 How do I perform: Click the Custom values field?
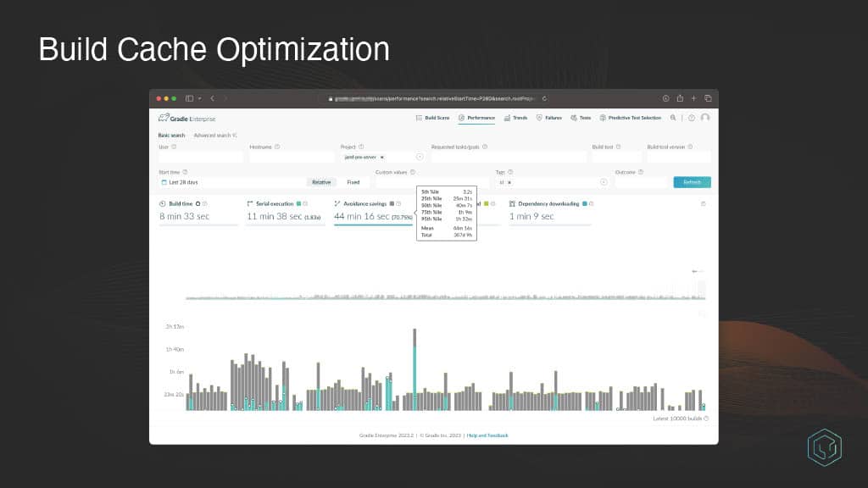click(431, 182)
